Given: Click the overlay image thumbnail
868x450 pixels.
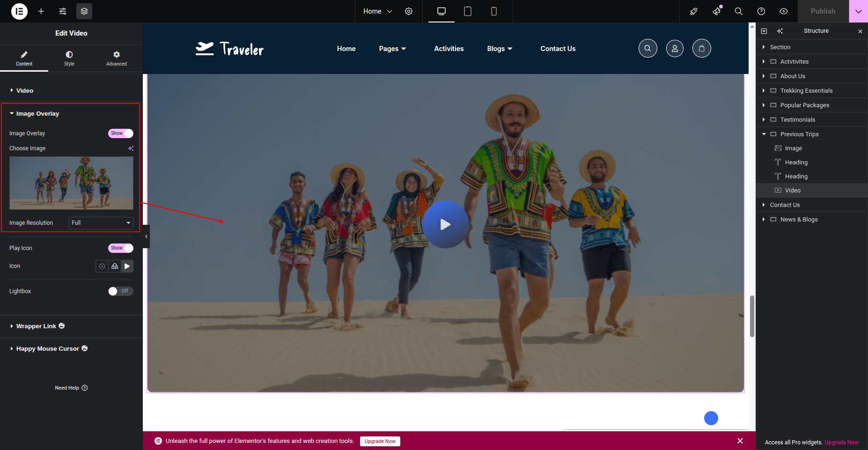Looking at the screenshot, I should [71, 183].
